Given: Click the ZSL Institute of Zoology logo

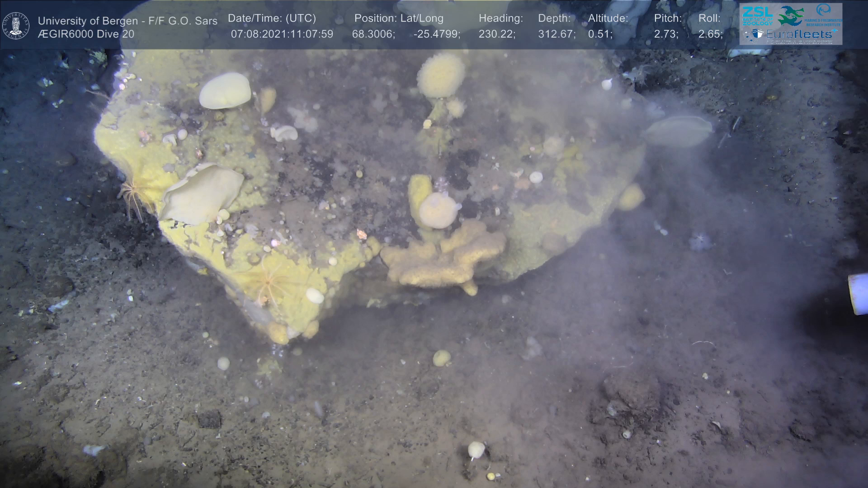Looking at the screenshot, I should pos(757,15).
